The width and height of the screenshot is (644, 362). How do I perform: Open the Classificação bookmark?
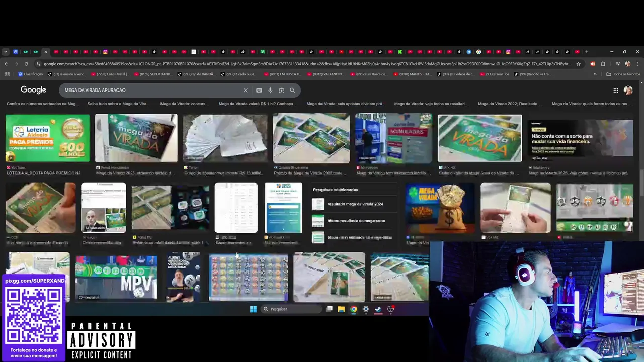[31, 74]
